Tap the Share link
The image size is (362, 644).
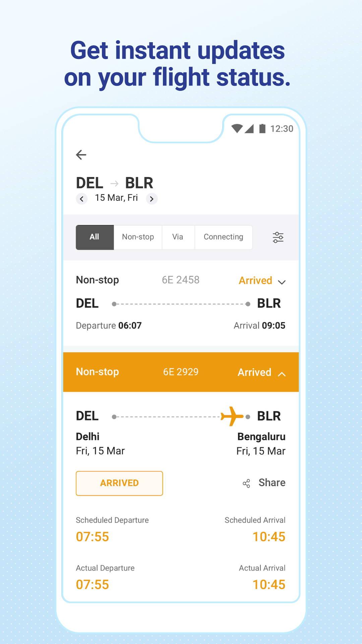tap(271, 483)
